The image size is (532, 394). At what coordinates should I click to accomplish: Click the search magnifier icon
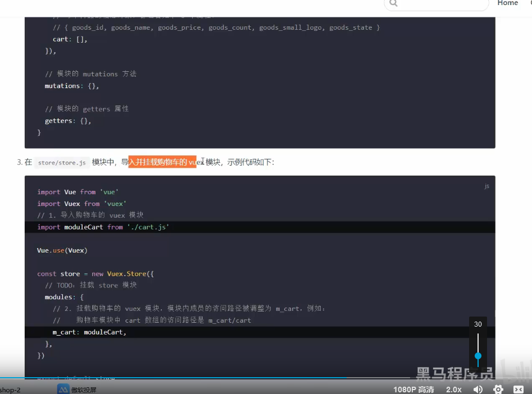[393, 3]
